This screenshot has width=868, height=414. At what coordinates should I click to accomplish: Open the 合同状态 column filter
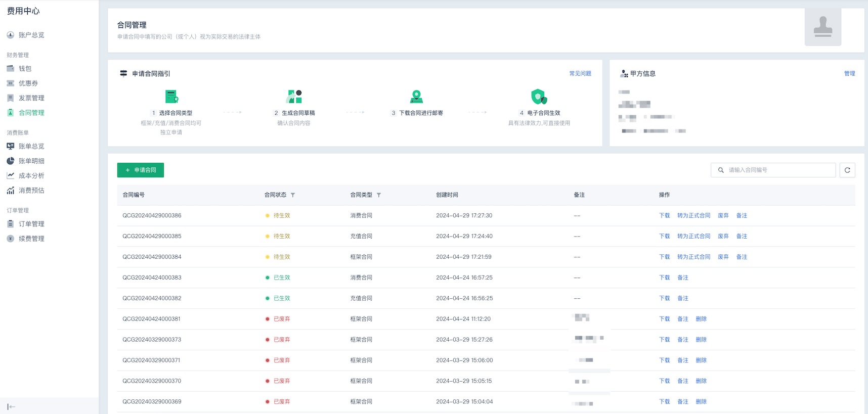pyautogui.click(x=293, y=195)
